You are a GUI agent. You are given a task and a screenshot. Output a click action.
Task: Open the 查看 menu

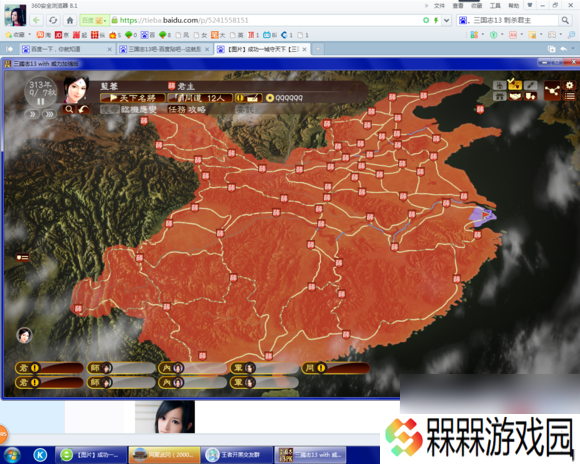[458, 6]
